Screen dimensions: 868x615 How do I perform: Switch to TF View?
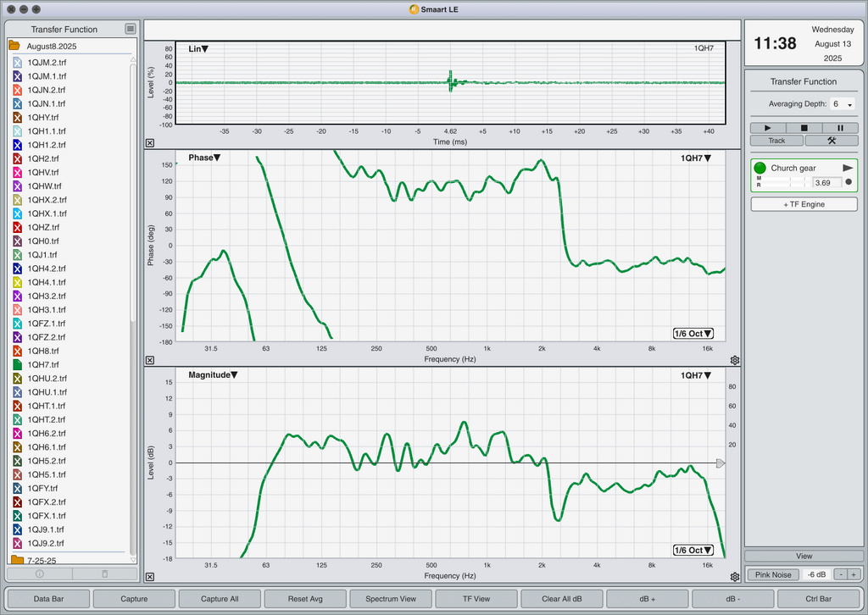click(x=476, y=598)
